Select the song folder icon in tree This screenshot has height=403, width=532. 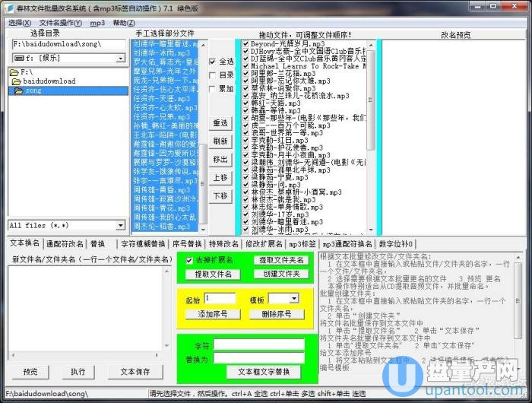point(18,90)
